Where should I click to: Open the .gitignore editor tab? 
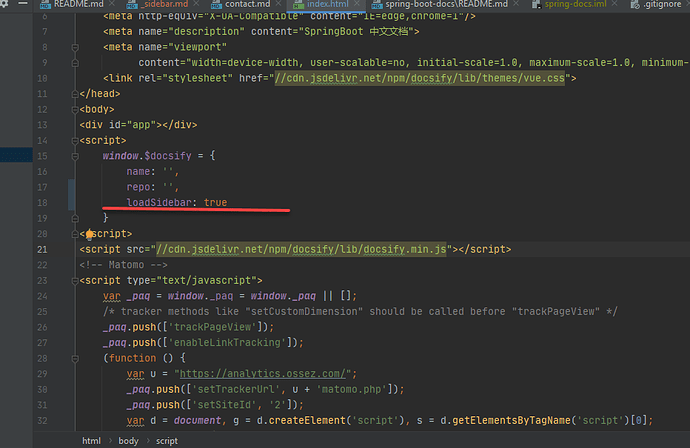[x=662, y=4]
